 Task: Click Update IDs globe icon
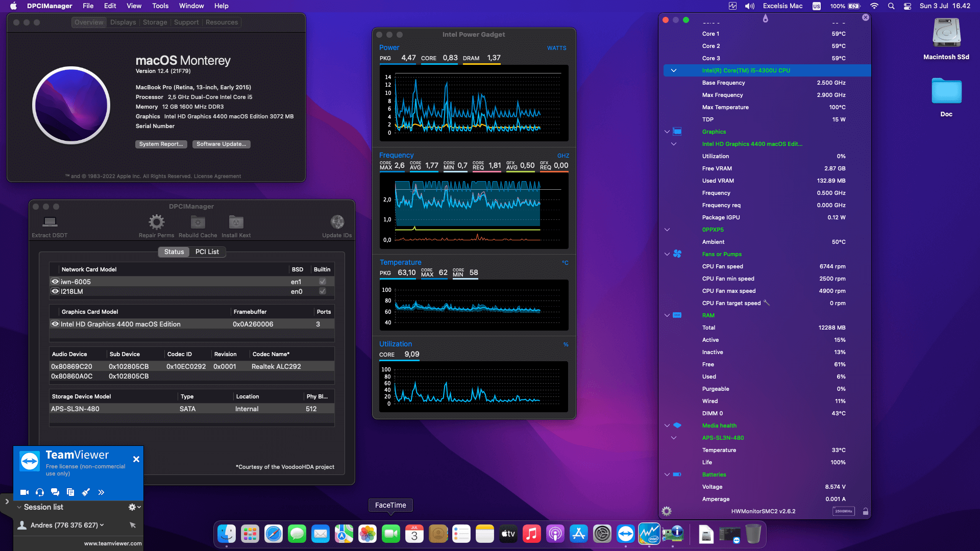click(337, 222)
